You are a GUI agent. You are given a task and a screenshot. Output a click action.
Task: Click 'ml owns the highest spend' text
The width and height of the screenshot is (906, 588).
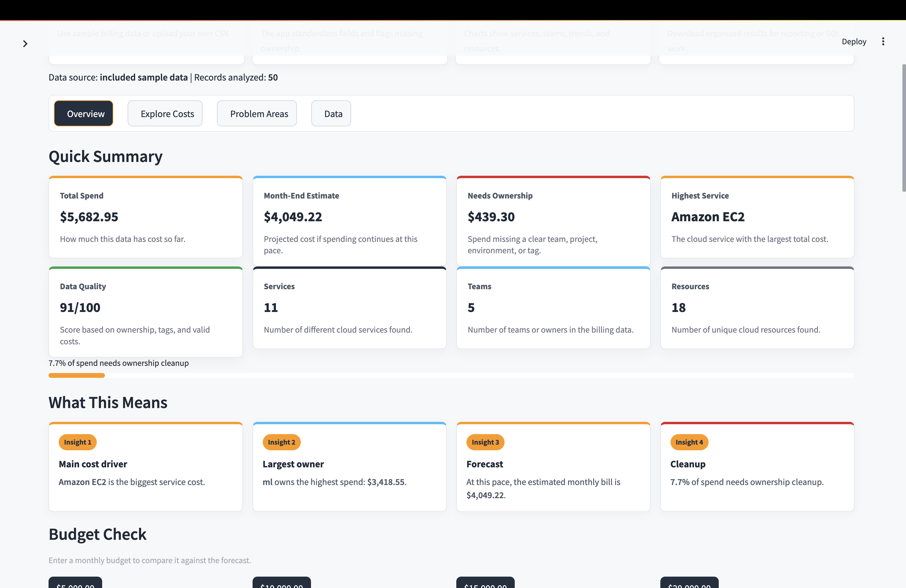click(334, 482)
